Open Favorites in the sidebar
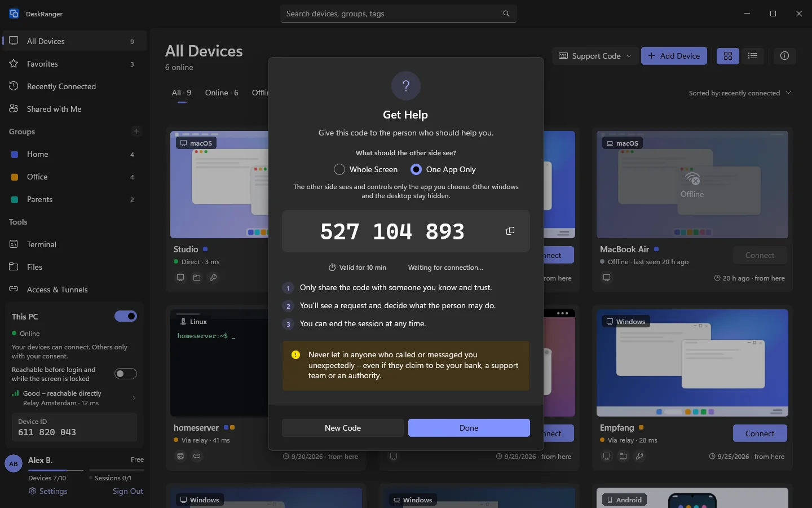This screenshot has width=812, height=508. coord(74,64)
